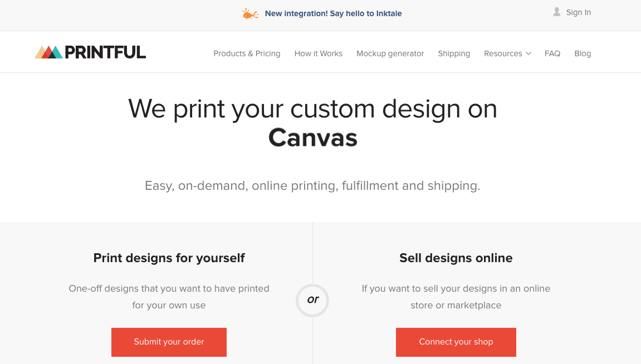This screenshot has width=641, height=364.
Task: Click the orange Inktale mascot icon
Action: 250,14
